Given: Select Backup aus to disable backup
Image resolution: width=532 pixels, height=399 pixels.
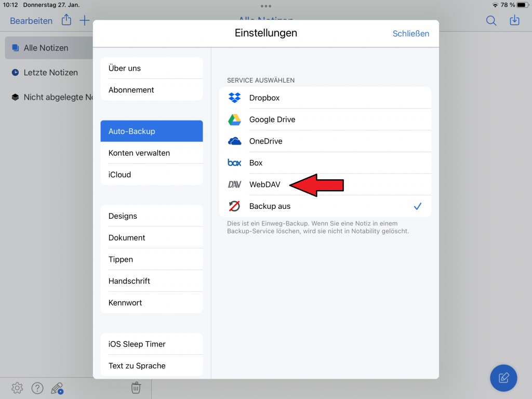Looking at the screenshot, I should pyautogui.click(x=270, y=206).
